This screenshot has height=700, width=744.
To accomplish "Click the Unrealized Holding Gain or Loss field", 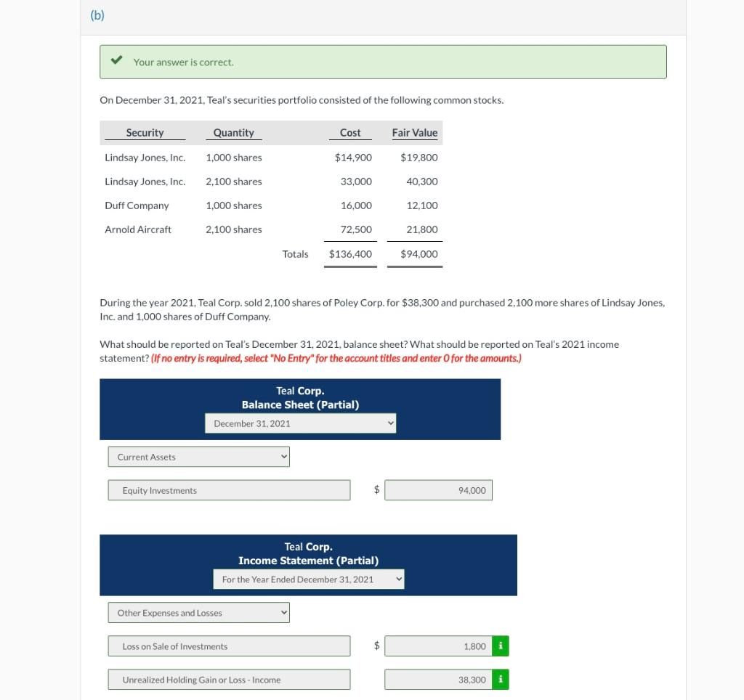I will 229,680.
